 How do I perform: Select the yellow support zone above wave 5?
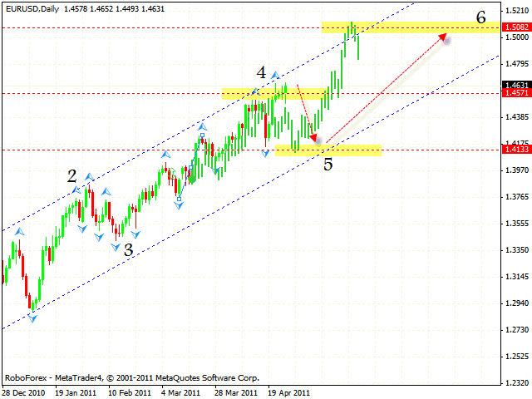pyautogui.click(x=328, y=150)
